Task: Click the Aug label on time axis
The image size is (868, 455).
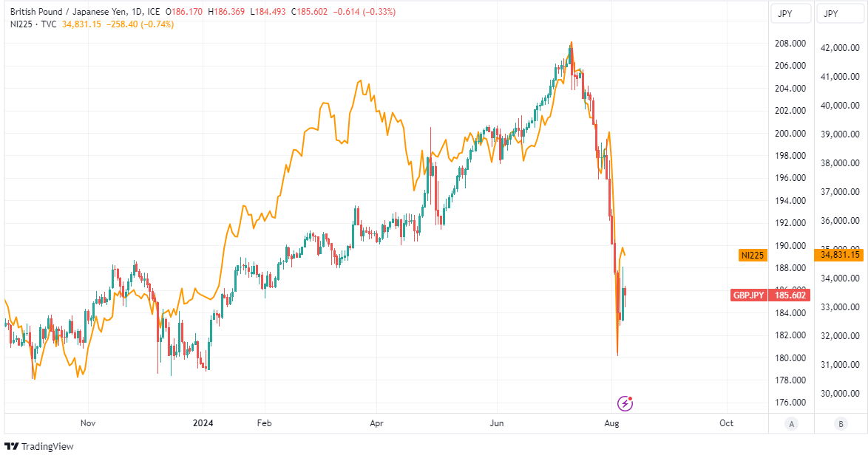Action: [611, 423]
